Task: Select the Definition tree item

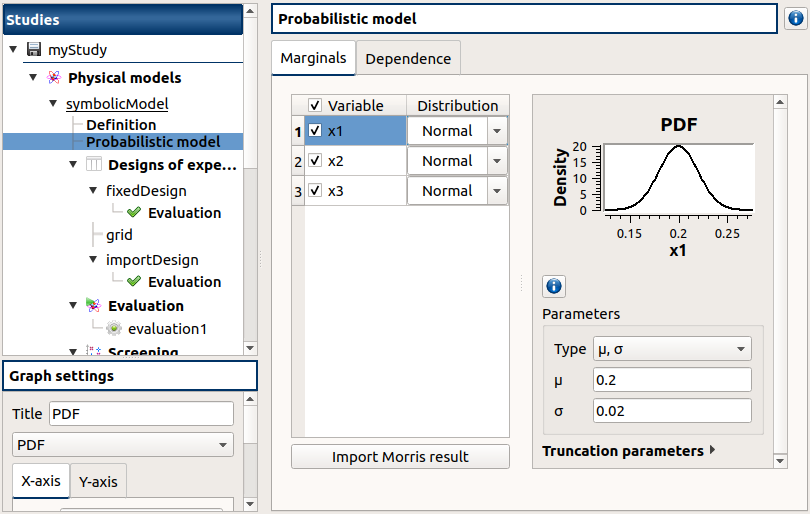Action: pos(121,125)
